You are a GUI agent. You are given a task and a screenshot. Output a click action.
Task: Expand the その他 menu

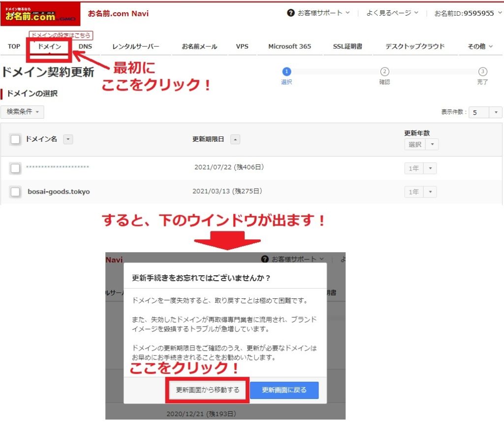pyautogui.click(x=480, y=46)
